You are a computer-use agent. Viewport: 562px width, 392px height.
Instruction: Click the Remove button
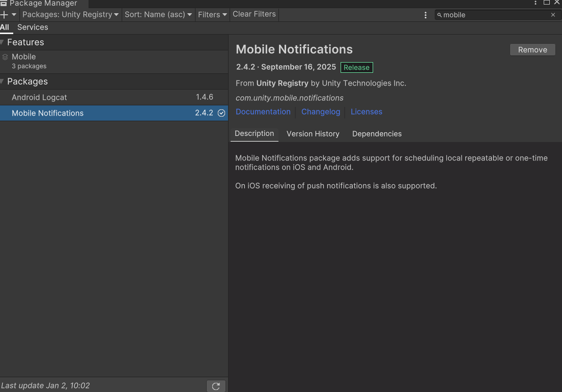(x=532, y=50)
